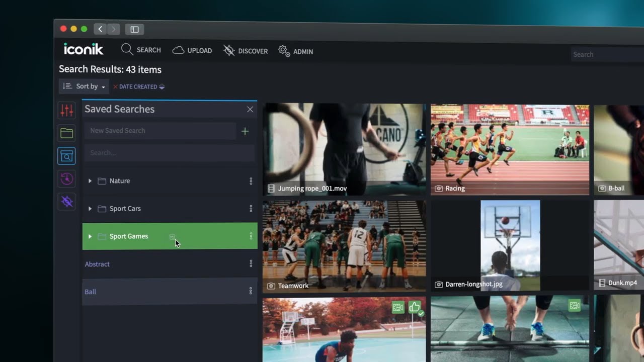The image size is (644, 362).
Task: Open the filters sliders panel icon
Action: pos(67,110)
